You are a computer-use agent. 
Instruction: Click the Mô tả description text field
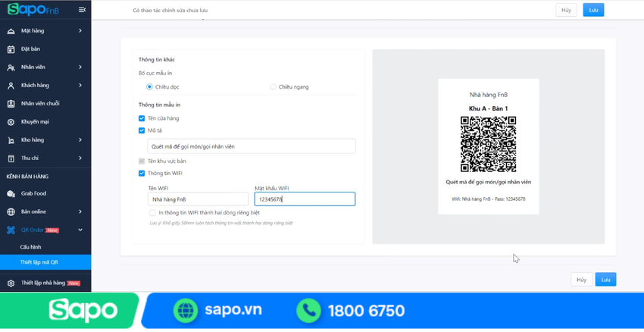(x=252, y=146)
